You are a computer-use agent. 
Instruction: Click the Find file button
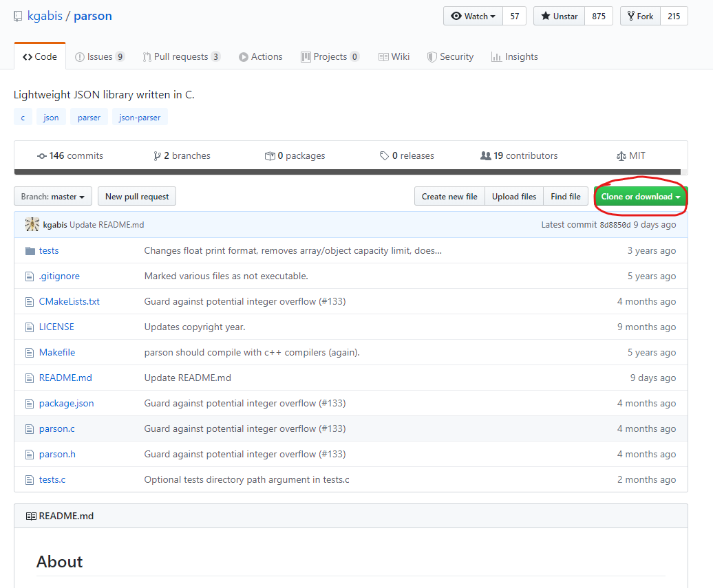(x=566, y=196)
